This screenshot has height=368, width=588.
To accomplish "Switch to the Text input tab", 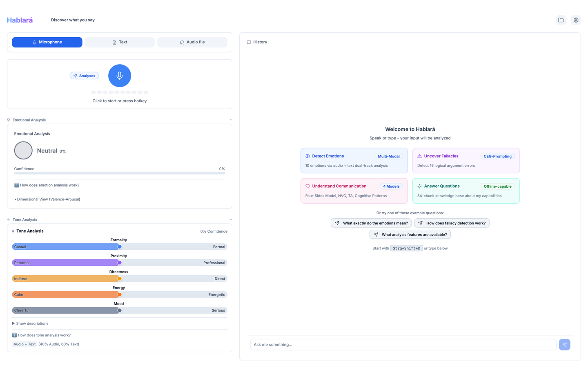I will coord(119,42).
